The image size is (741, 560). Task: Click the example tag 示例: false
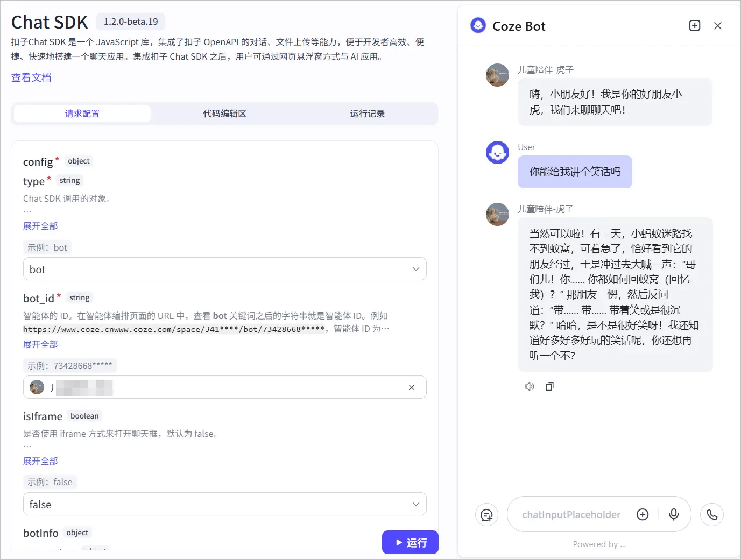coord(50,482)
